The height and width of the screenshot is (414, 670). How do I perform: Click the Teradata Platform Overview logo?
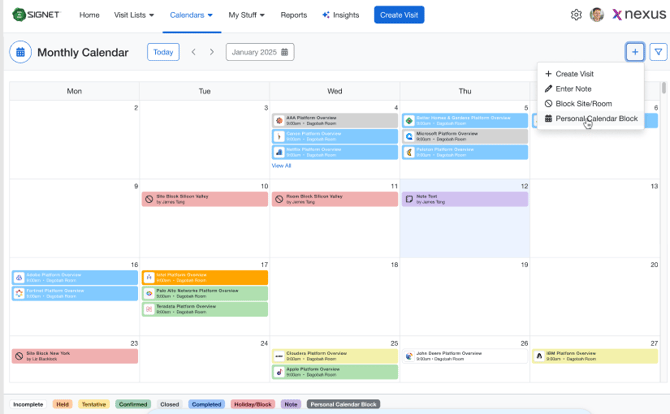tap(149, 309)
